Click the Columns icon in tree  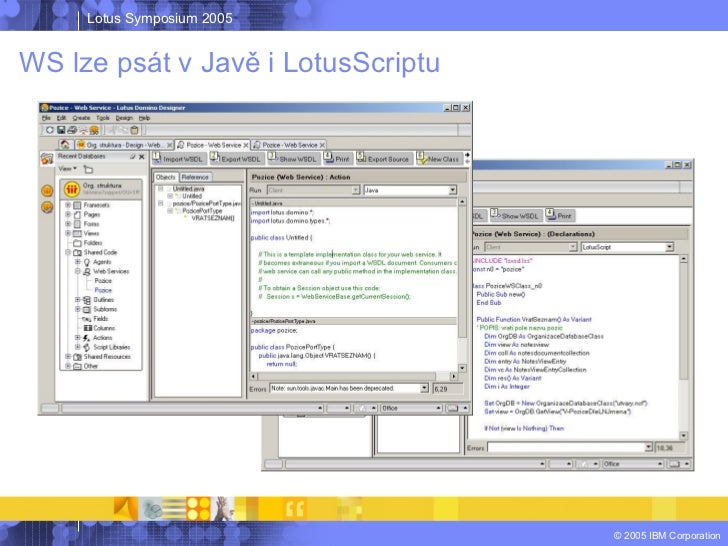tap(87, 328)
